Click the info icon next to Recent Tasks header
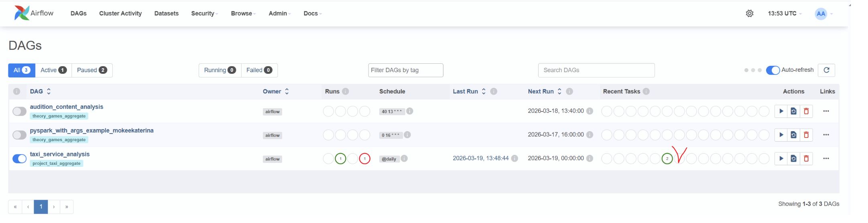This screenshot has height=223, width=868. click(x=646, y=91)
